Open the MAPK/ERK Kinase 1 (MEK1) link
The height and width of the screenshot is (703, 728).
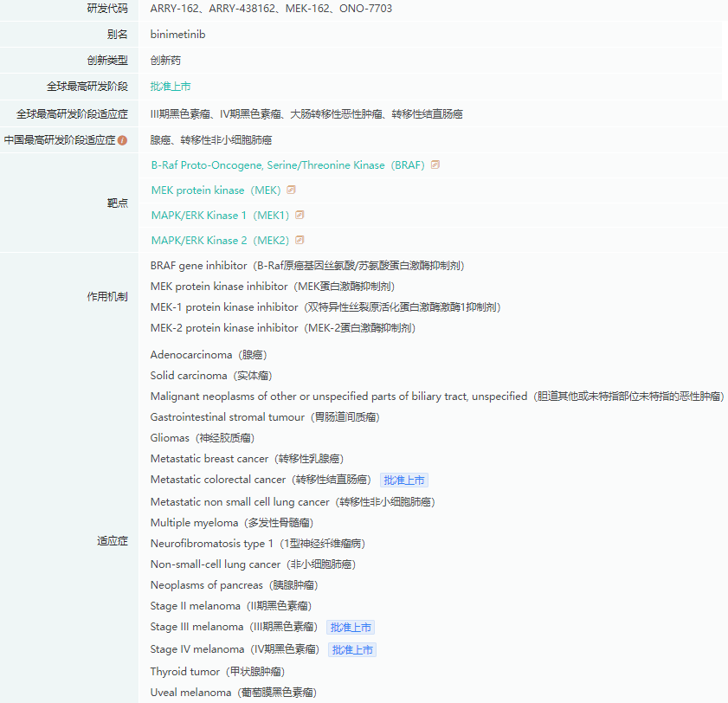click(220, 216)
